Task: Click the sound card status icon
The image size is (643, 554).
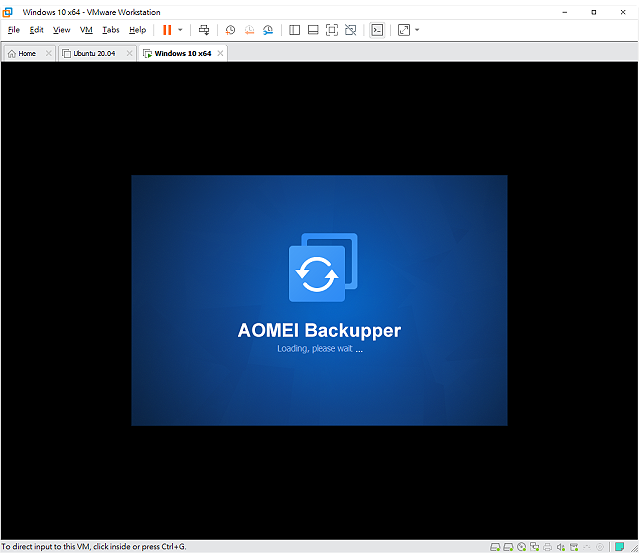Action: pyautogui.click(x=561, y=547)
